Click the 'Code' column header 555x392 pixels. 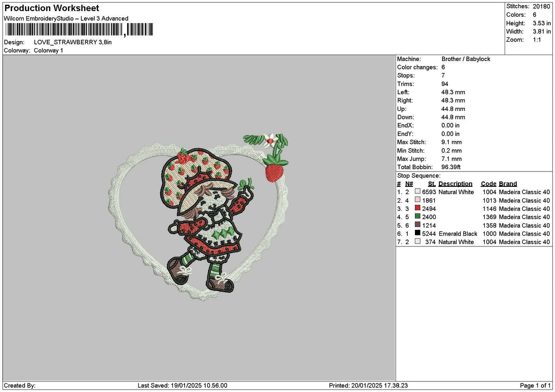point(488,184)
